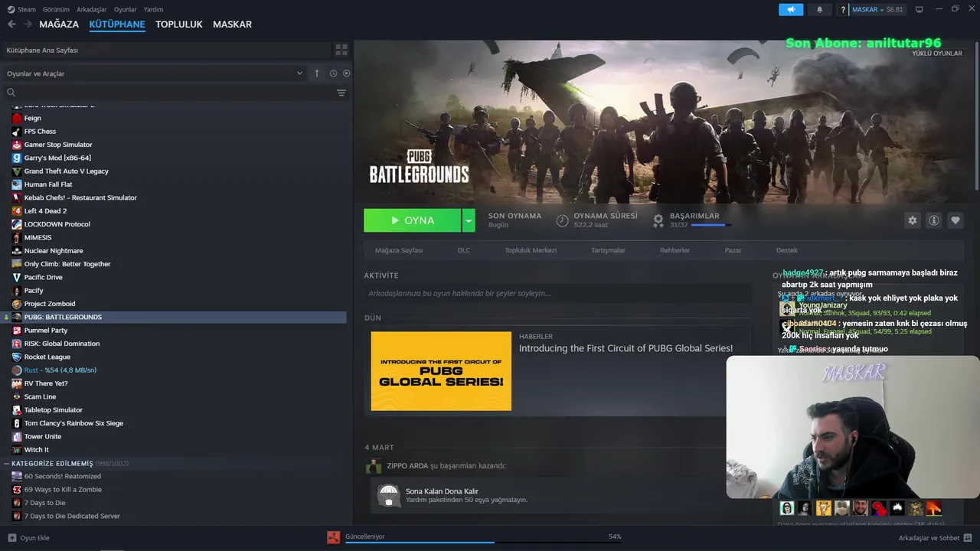980x551 pixels.
Task: Open Big Picture mode monitor icon
Action: point(920,9)
